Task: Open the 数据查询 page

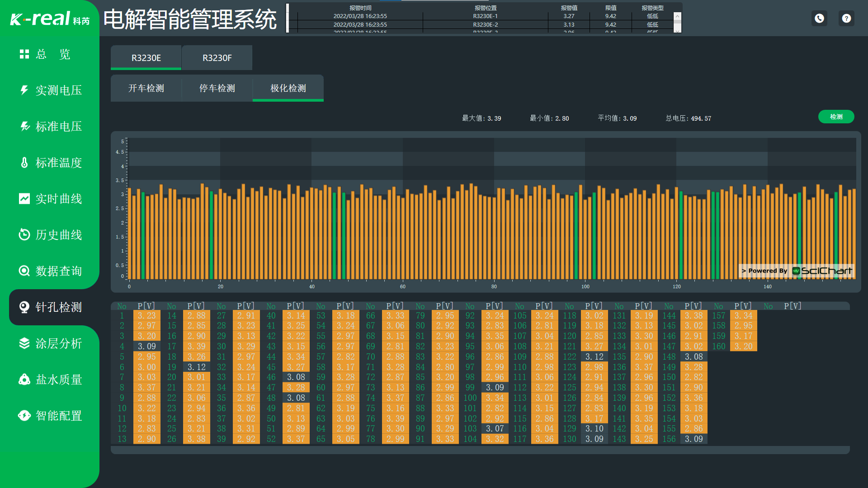Action: (x=50, y=271)
